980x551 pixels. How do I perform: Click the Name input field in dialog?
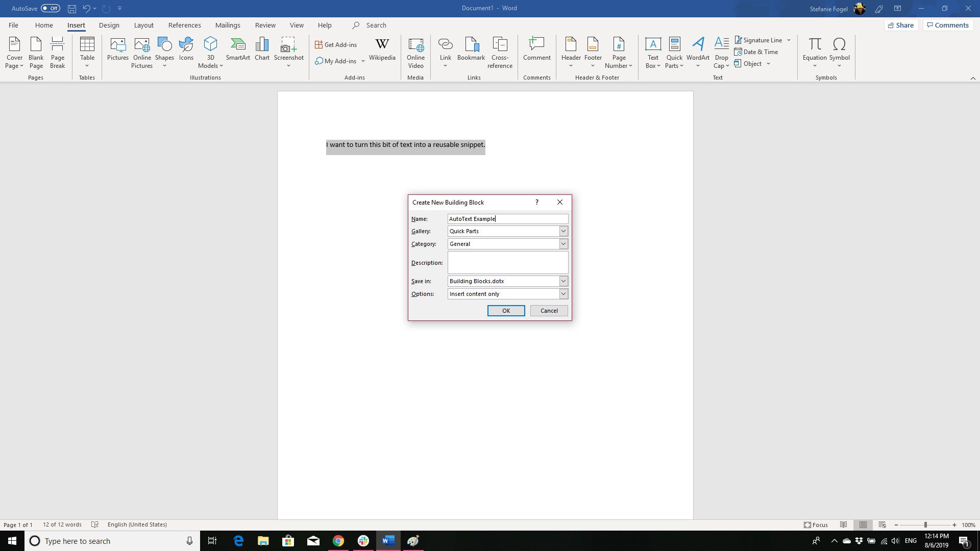tap(507, 219)
